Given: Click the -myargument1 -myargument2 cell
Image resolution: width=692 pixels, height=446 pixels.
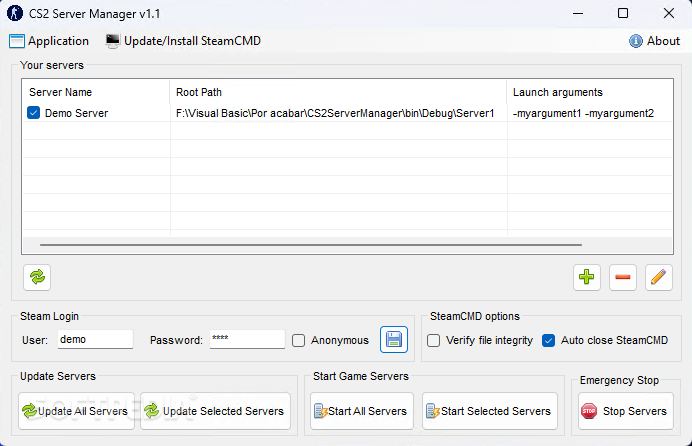Looking at the screenshot, I should [583, 113].
